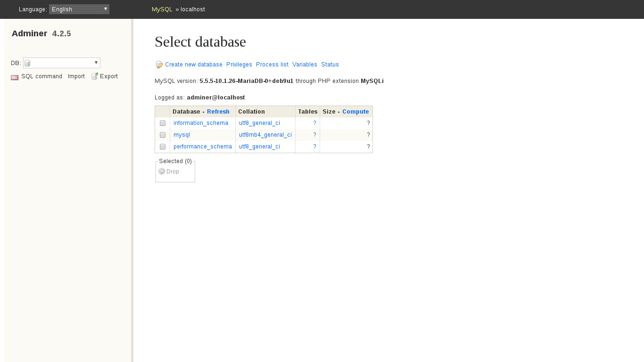Viewport: 644px width, 362px height.
Task: Open Import in the sidebar
Action: click(x=76, y=76)
